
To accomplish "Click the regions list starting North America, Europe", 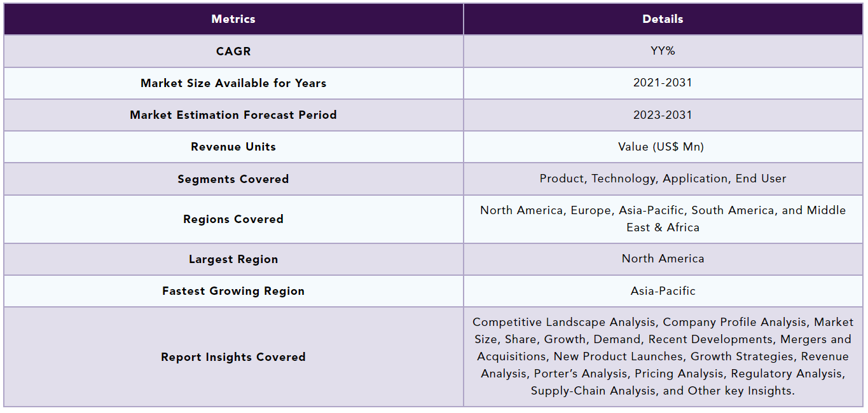I will click(x=663, y=219).
